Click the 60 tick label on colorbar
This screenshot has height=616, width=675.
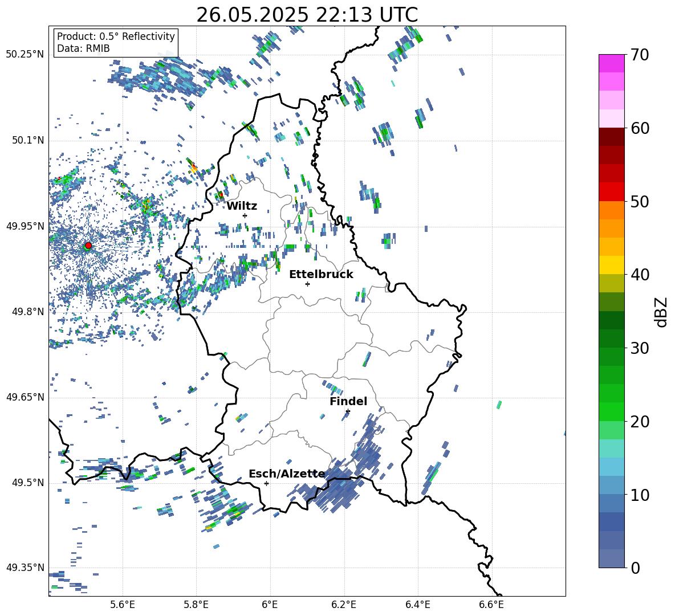pyautogui.click(x=640, y=128)
